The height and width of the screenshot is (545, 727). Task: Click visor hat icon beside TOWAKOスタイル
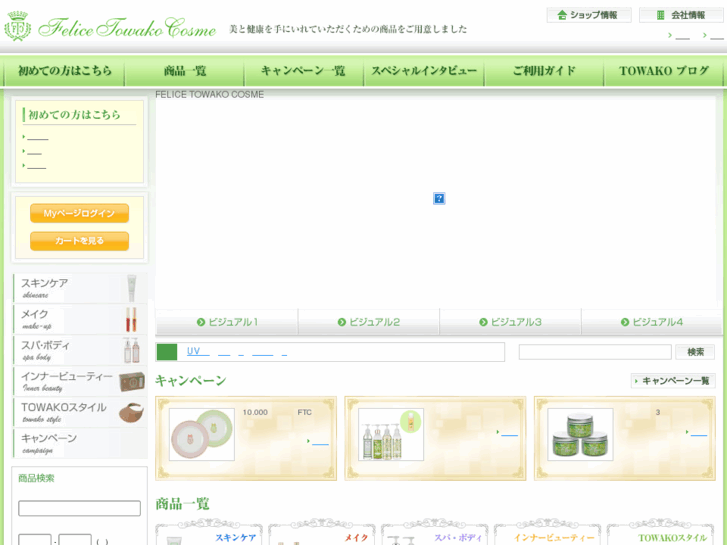(x=132, y=412)
